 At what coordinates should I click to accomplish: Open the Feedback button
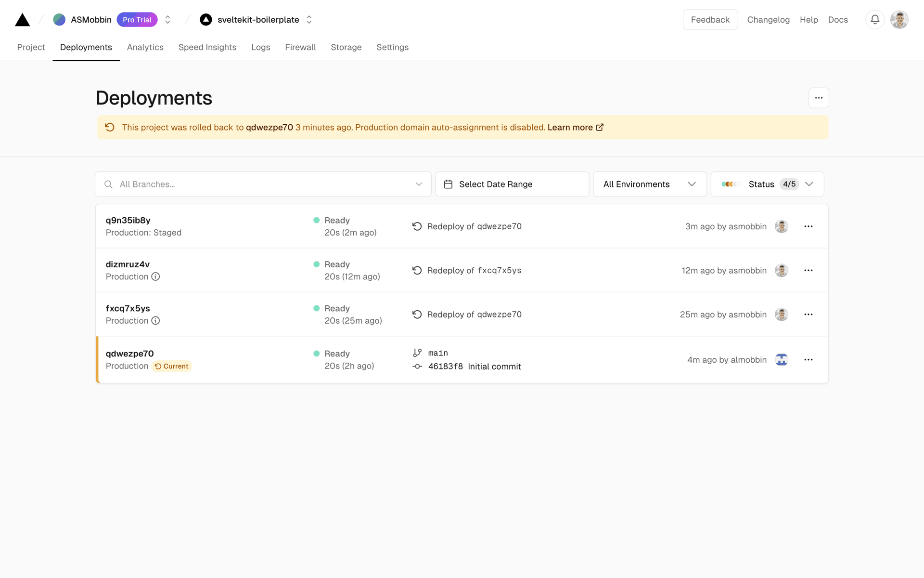pos(710,20)
